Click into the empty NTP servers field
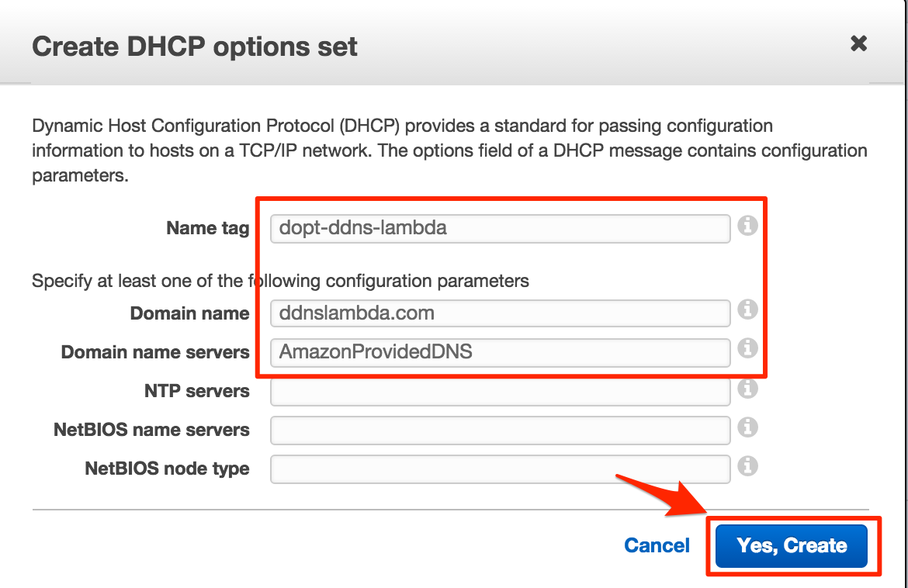Viewport: 908px width, 588px height. (x=501, y=392)
